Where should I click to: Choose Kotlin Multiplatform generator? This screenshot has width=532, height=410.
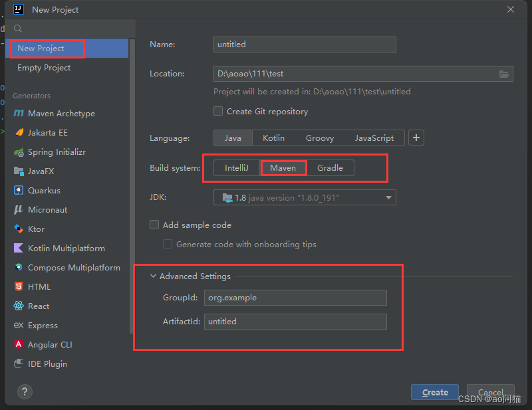66,249
